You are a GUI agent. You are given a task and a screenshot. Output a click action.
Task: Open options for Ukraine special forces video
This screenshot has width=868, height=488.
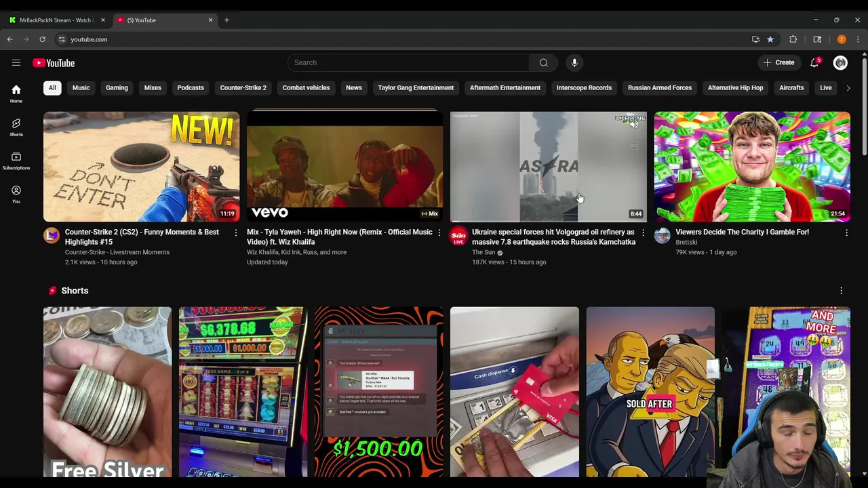pyautogui.click(x=643, y=232)
